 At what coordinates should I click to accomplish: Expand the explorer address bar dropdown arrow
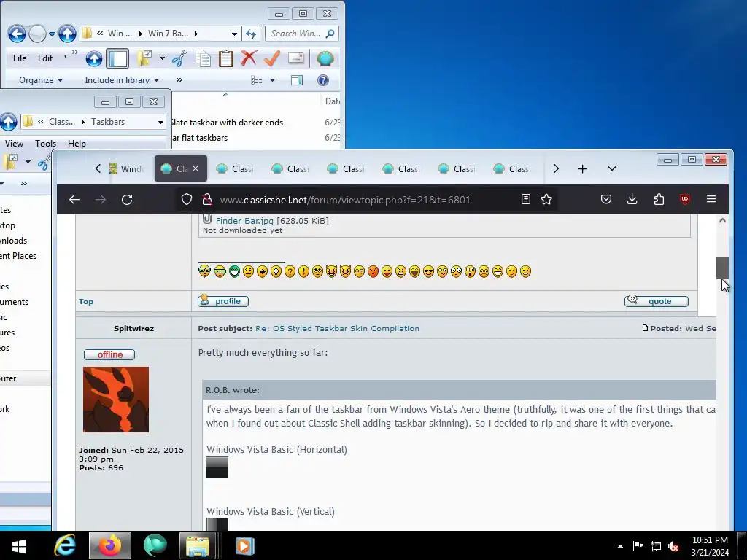[x=234, y=34]
